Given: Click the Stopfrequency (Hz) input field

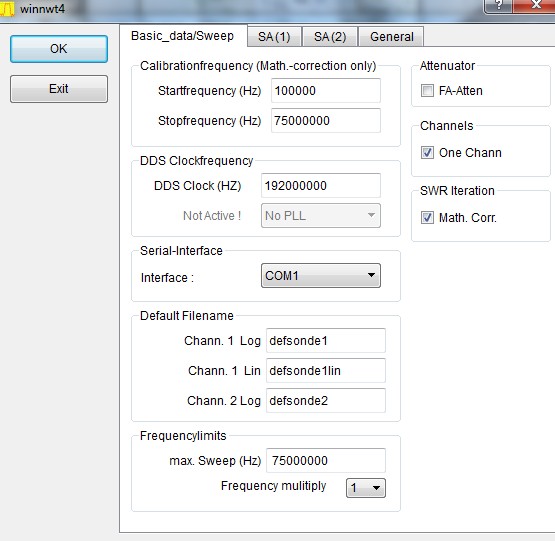Looking at the screenshot, I should [x=326, y=121].
